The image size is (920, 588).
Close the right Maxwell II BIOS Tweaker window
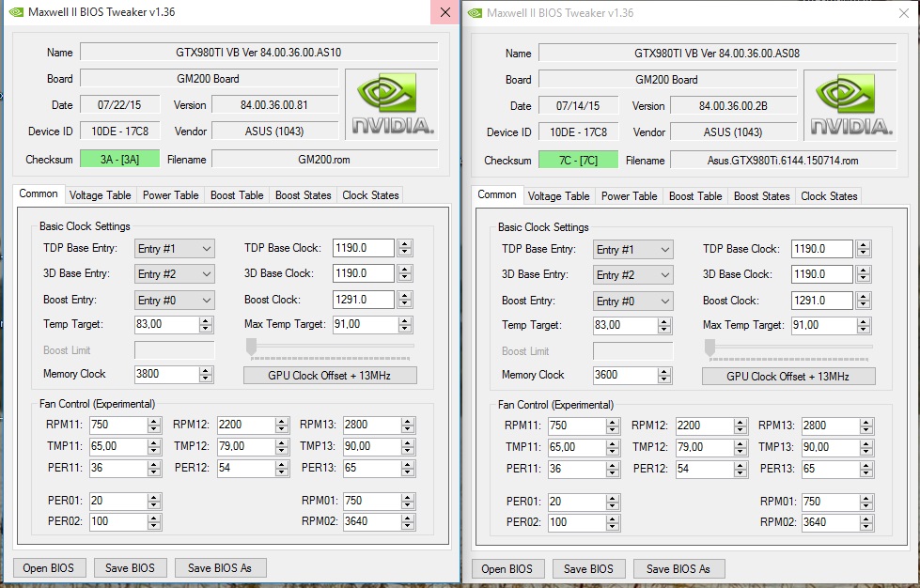(904, 13)
